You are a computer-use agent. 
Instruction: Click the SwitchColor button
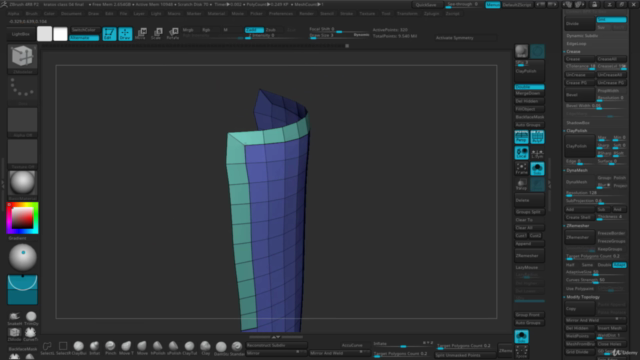(x=84, y=30)
